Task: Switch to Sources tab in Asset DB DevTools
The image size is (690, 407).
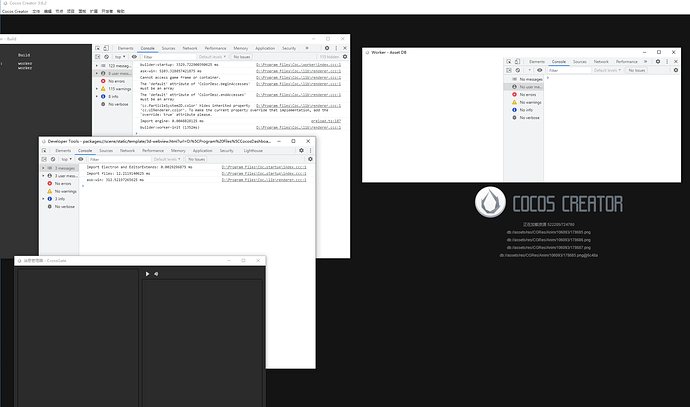Action: 580,62
